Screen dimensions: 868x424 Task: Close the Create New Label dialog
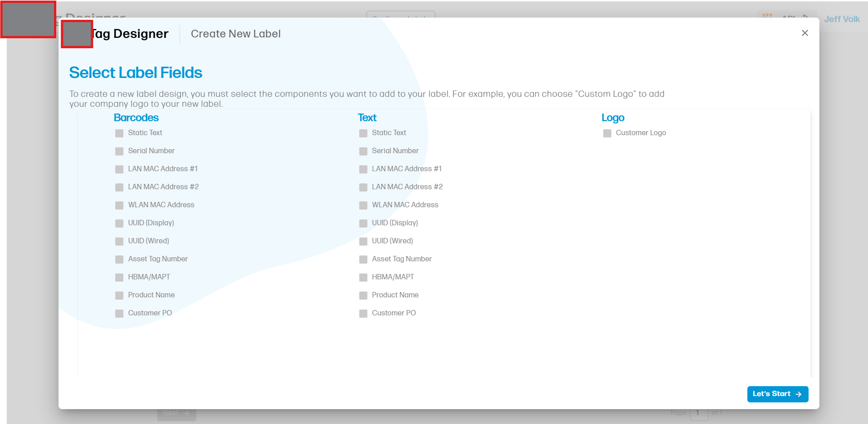tap(805, 33)
